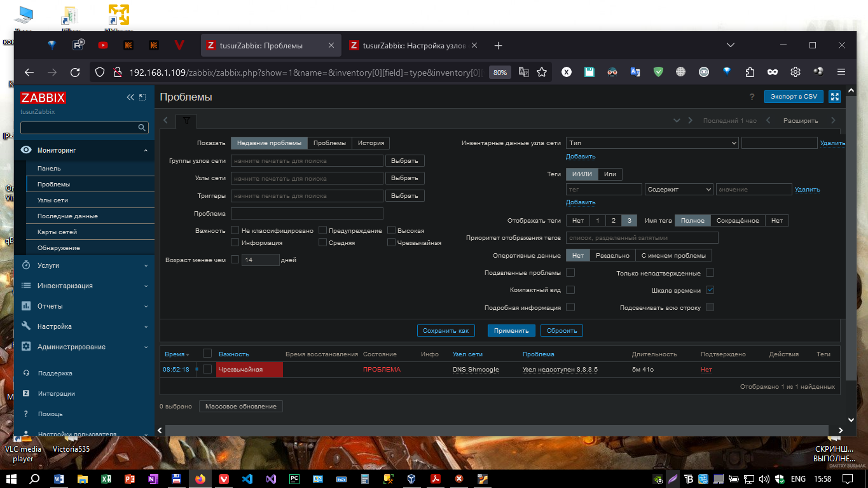Close the tusurZabbix Проблемы tab
Screen dimensions: 868x488
point(331,46)
